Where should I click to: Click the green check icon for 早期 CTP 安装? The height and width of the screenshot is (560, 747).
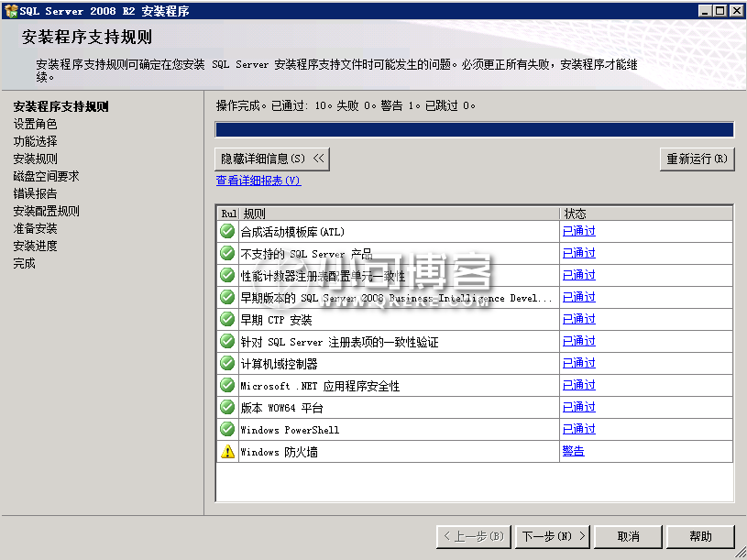coord(227,320)
